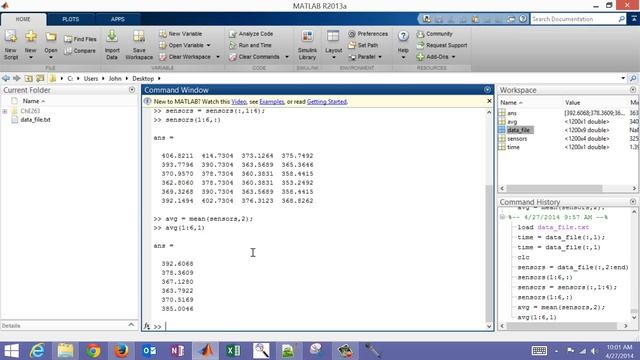Click the Workspace horizontal scrollbar
Screen dimensions: 640x360
click(x=554, y=188)
